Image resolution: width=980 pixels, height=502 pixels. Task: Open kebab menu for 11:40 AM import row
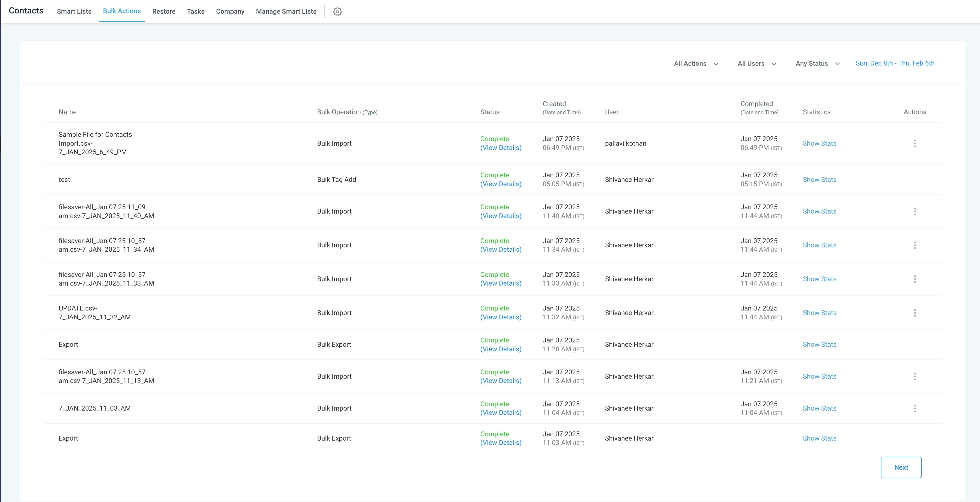click(915, 212)
